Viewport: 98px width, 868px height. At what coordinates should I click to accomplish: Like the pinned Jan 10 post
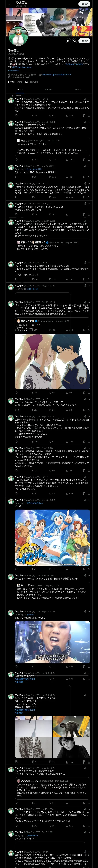point(50,116)
